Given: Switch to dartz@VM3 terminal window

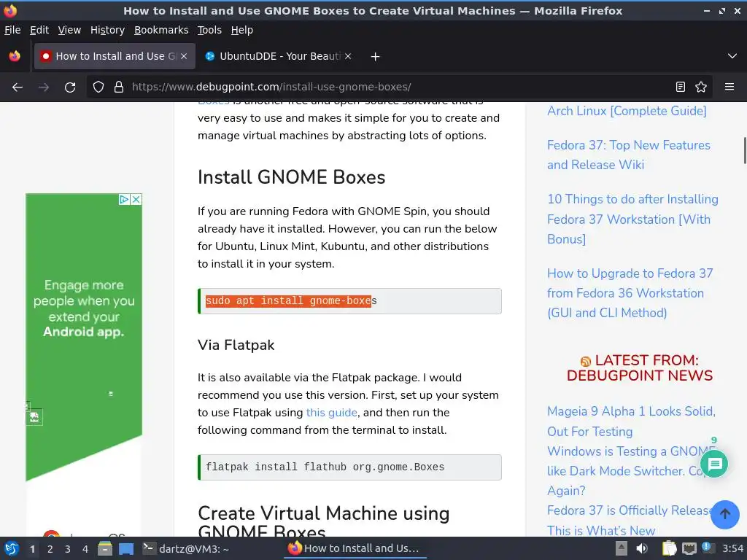Looking at the screenshot, I should coord(186,548).
